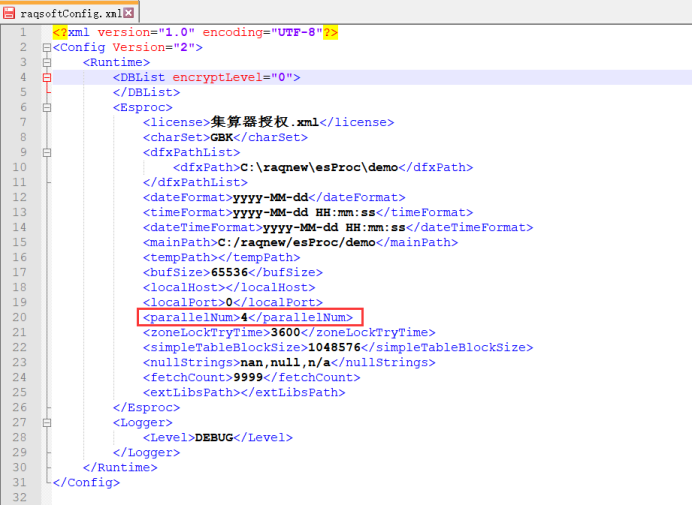Click the license value 集算器授权.xml
The width and height of the screenshot is (692, 506).
click(264, 122)
